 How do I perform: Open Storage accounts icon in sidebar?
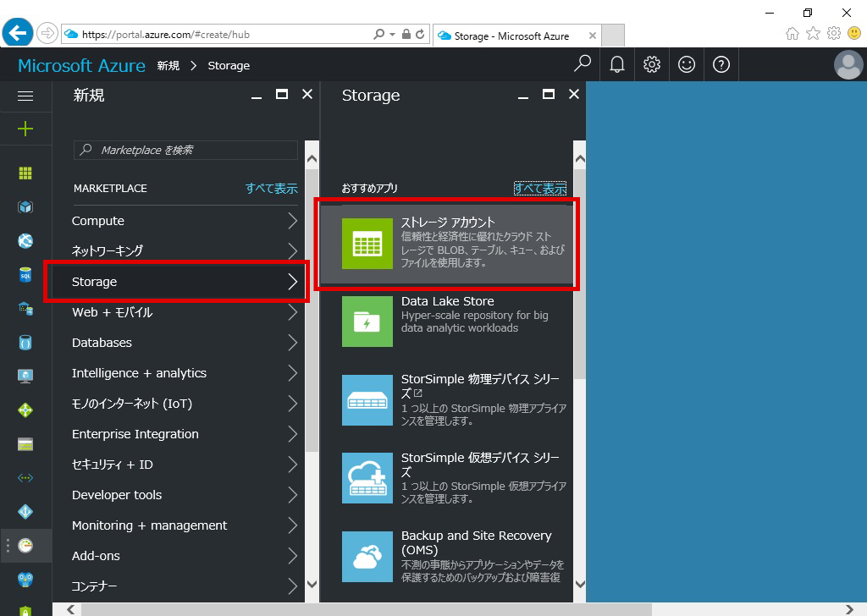coord(25,444)
